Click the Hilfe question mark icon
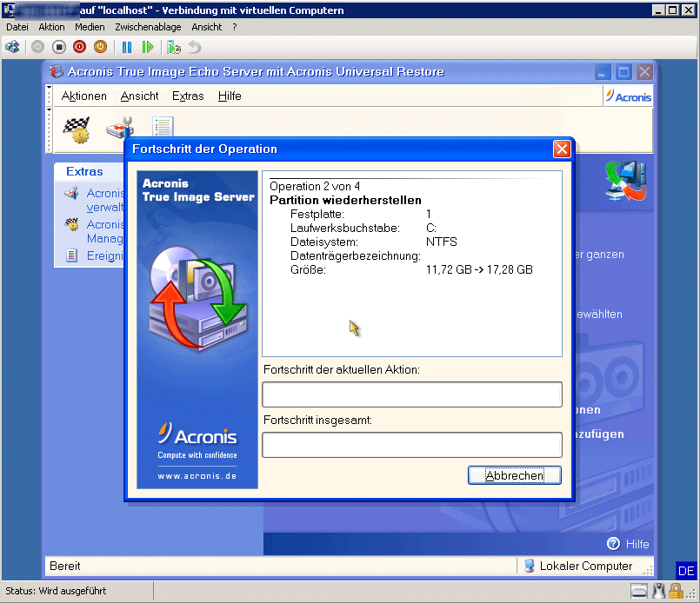The width and height of the screenshot is (700, 603). 613,544
